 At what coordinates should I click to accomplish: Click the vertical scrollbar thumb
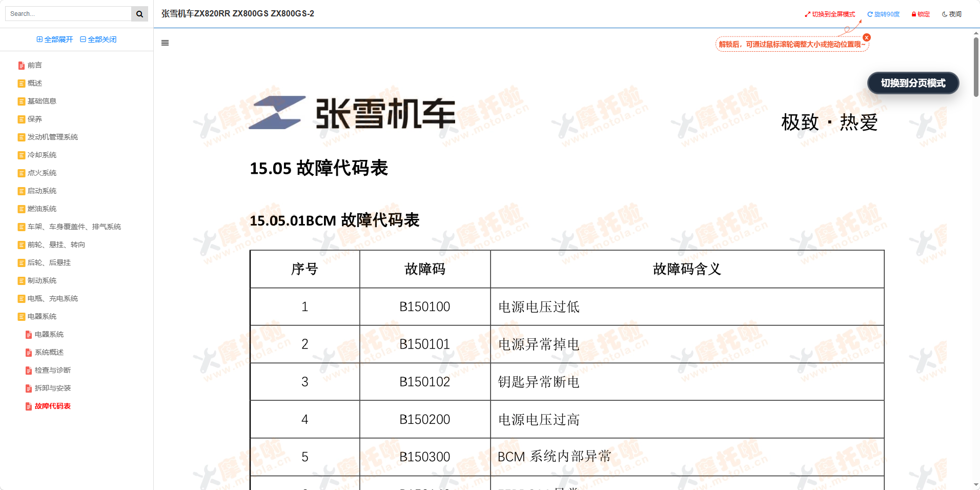(x=976, y=67)
